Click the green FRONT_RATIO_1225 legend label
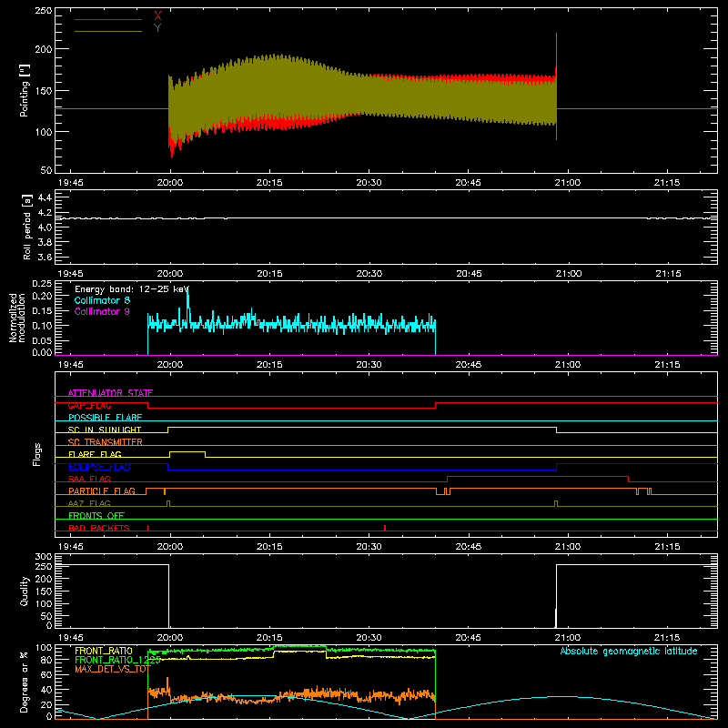 [x=118, y=660]
